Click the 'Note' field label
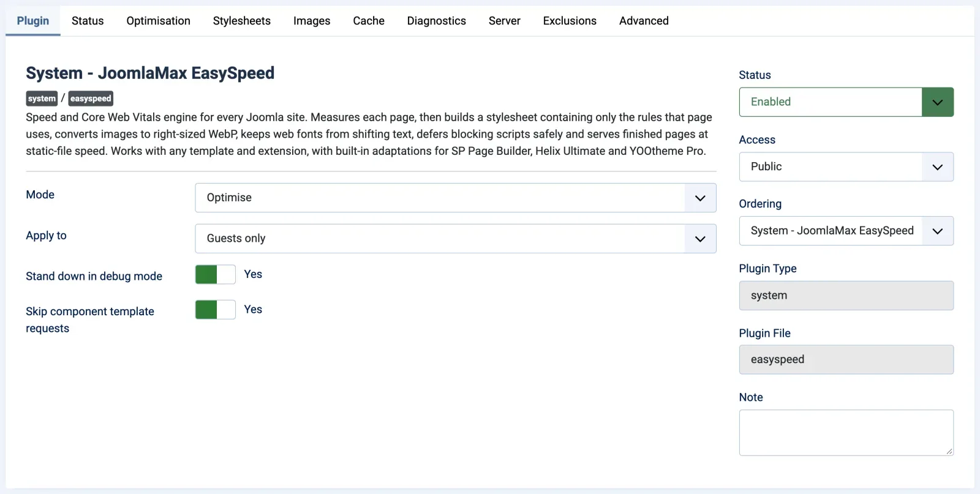This screenshot has height=494, width=980. pos(751,397)
